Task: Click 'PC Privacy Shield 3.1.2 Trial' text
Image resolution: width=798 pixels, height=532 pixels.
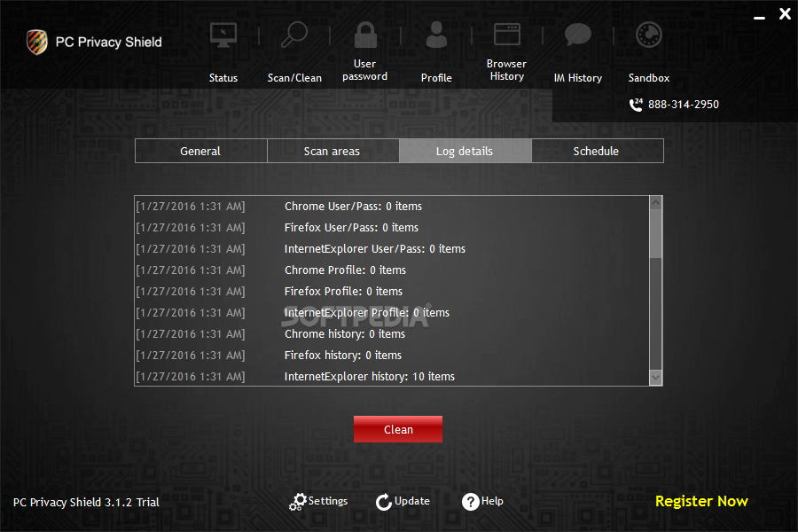Action: pyautogui.click(x=86, y=503)
